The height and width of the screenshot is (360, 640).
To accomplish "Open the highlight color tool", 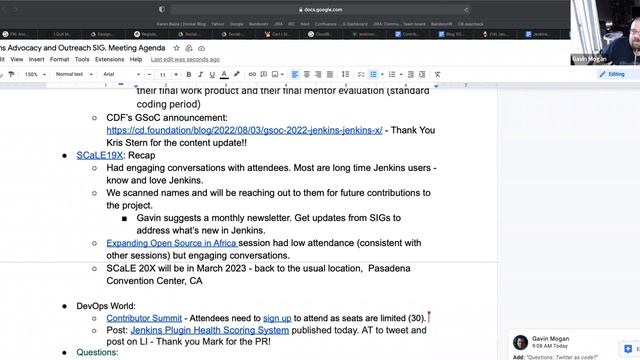I will (236, 74).
